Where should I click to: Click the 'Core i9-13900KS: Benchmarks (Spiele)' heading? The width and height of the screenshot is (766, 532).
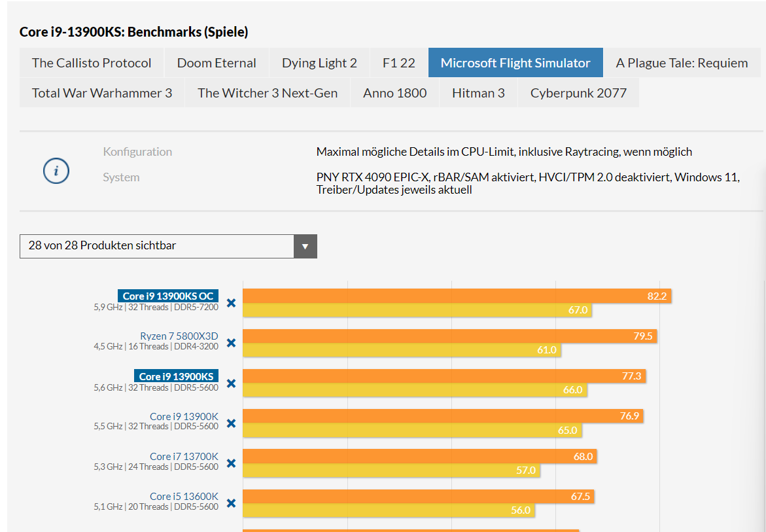[134, 32]
